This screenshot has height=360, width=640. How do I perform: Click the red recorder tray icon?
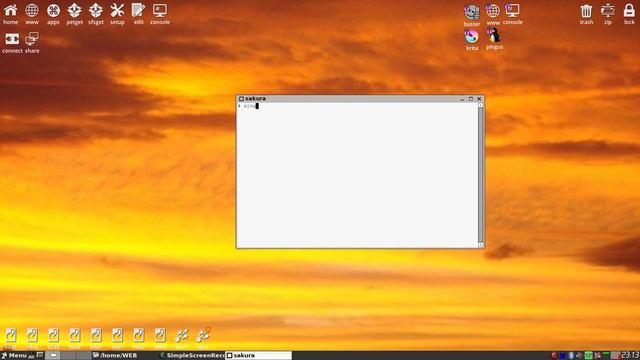coord(554,356)
